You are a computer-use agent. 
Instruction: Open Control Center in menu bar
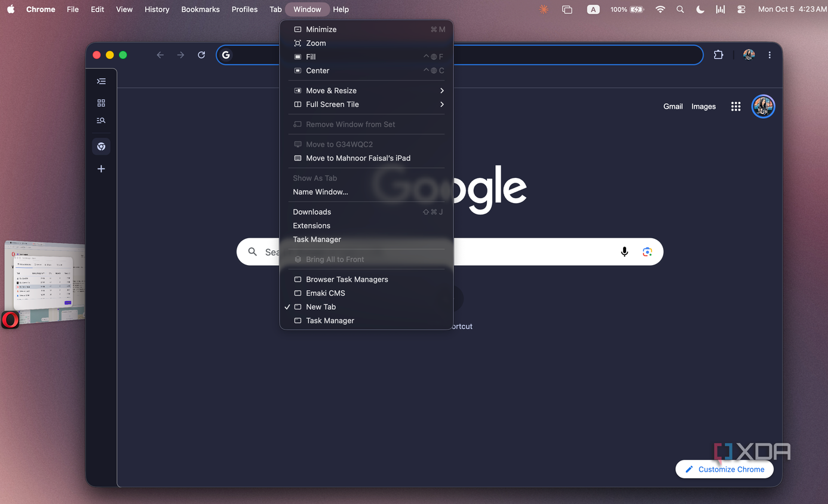(x=741, y=10)
